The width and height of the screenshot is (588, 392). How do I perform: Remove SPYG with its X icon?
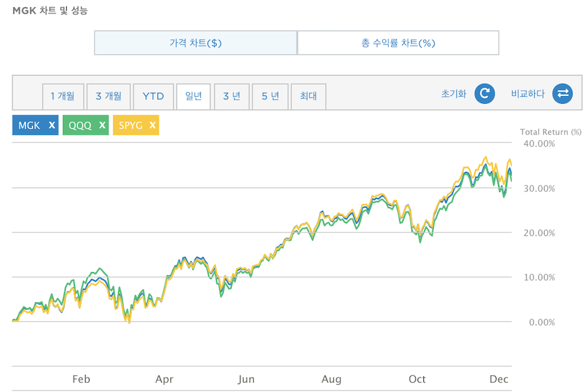pyautogui.click(x=152, y=125)
